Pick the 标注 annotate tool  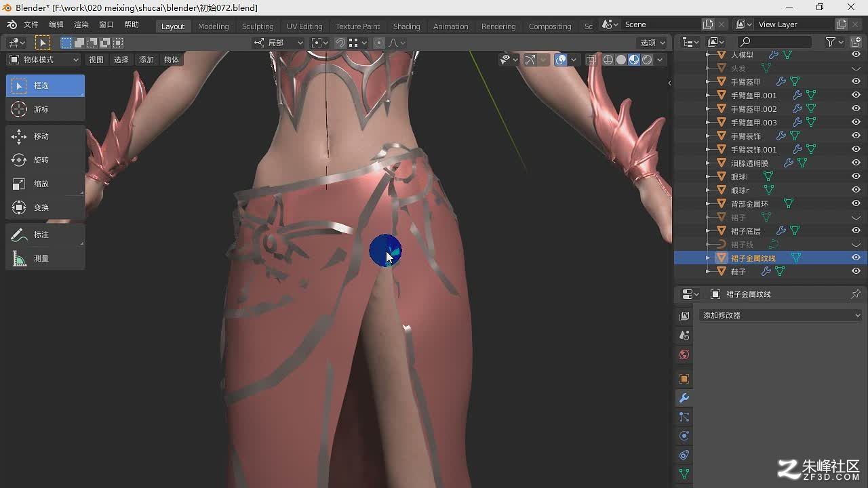45,235
